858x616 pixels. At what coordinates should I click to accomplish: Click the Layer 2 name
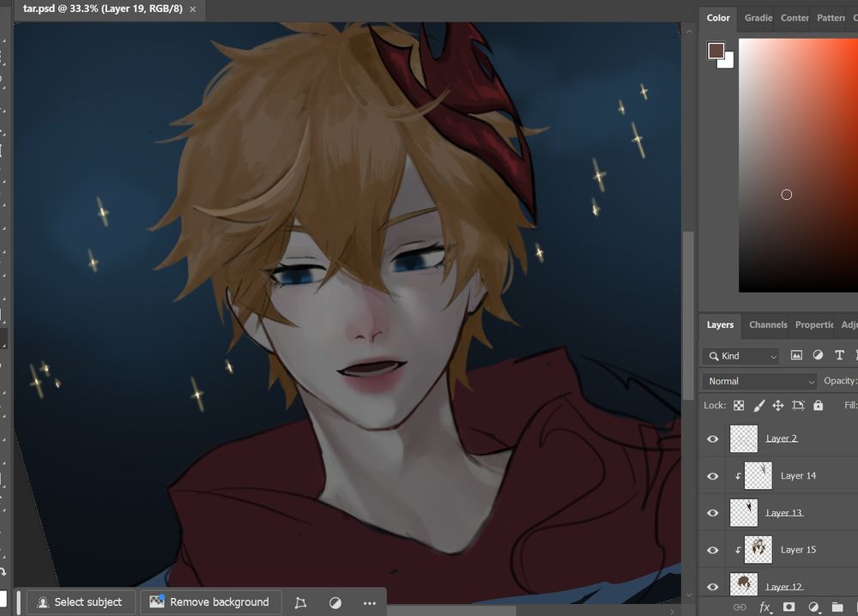[x=782, y=438]
